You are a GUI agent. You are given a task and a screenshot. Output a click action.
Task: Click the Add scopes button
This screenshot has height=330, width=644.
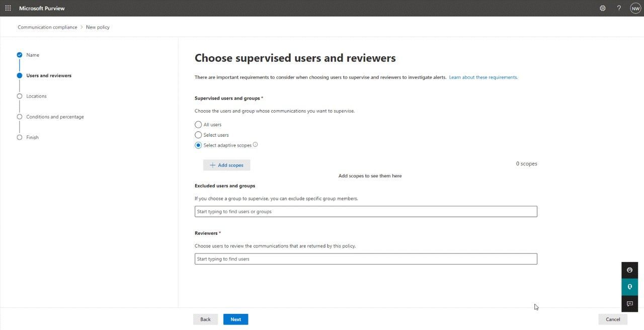tap(226, 165)
